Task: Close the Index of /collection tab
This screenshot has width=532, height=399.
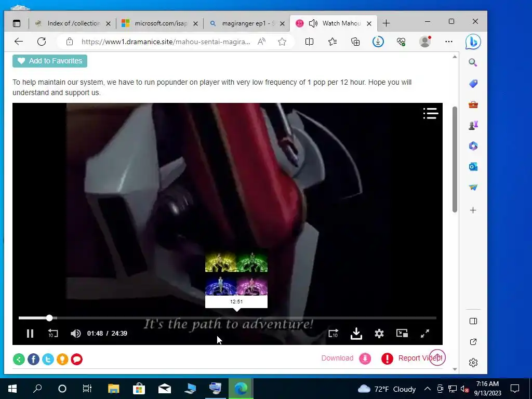Action: [108, 24]
